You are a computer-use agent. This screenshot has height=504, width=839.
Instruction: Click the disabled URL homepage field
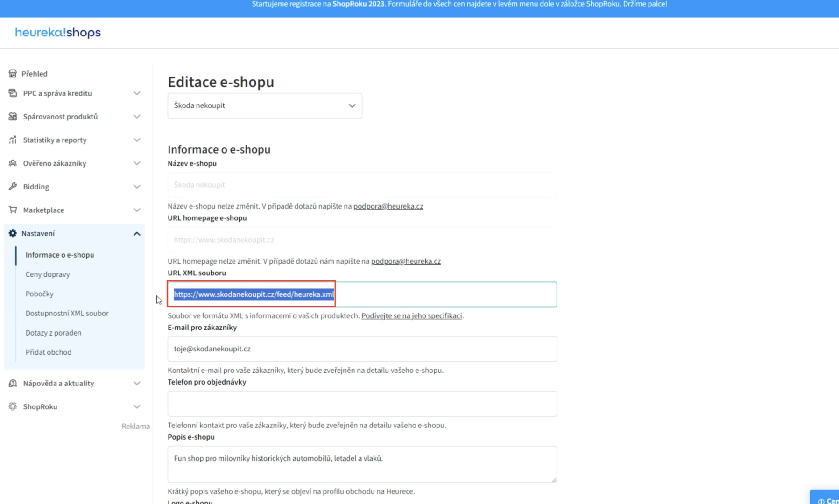[362, 240]
